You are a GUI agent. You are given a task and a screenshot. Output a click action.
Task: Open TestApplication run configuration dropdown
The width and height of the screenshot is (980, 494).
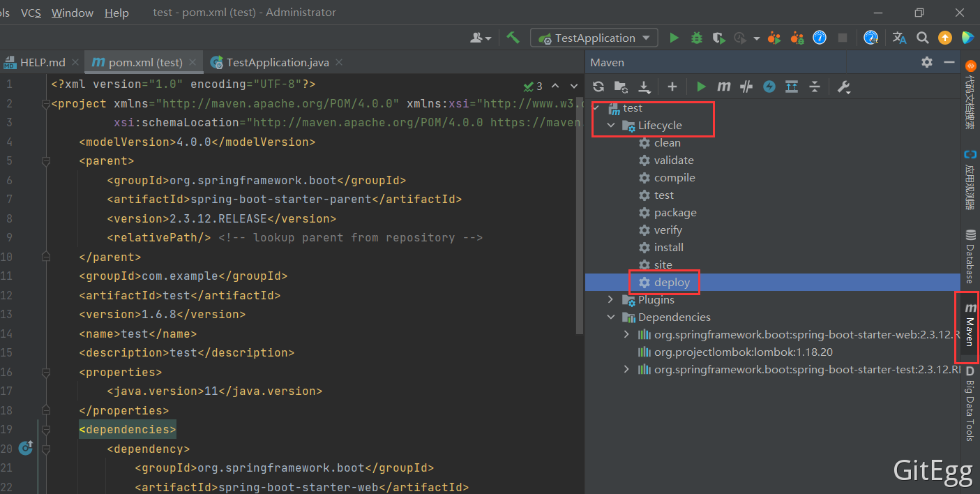[x=594, y=38]
